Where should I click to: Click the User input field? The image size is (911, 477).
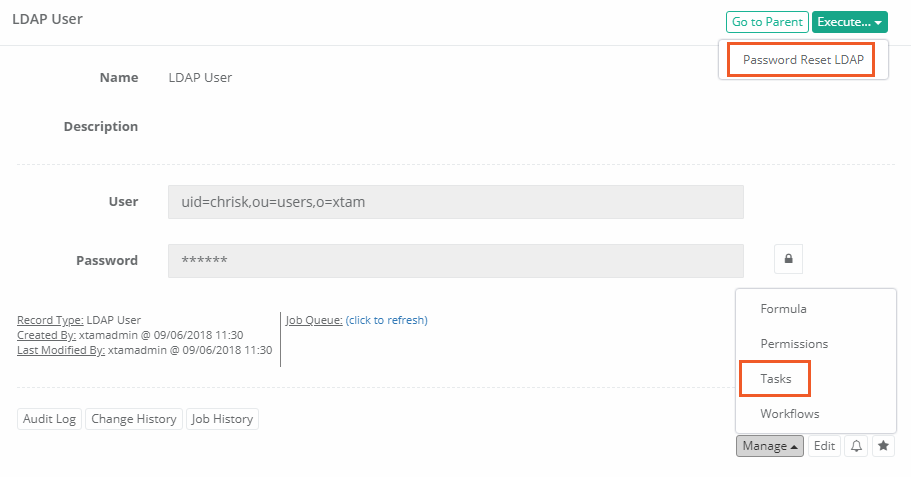(x=455, y=202)
